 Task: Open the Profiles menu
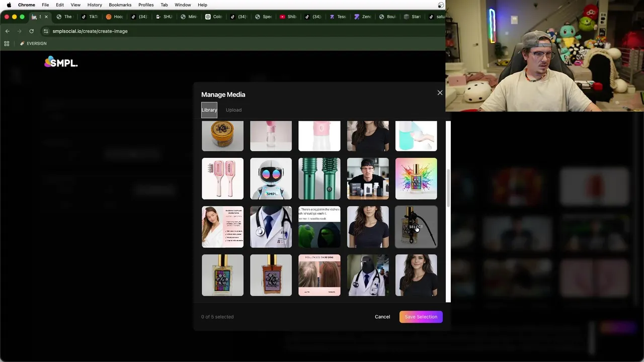[146, 5]
